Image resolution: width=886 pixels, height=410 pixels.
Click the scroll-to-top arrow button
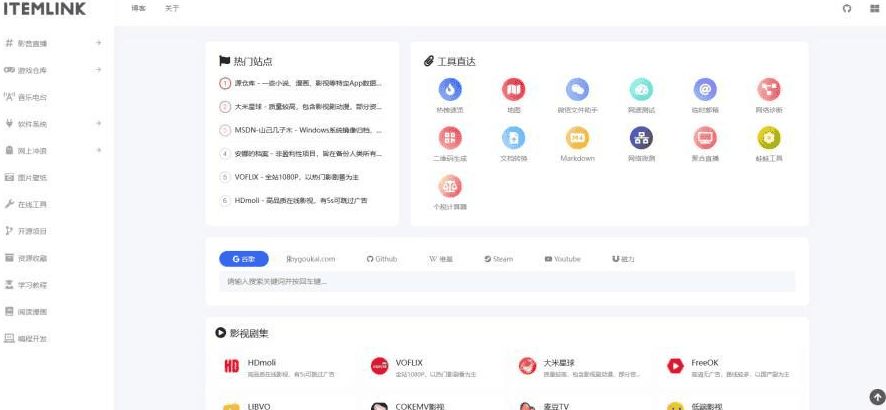tap(877, 398)
